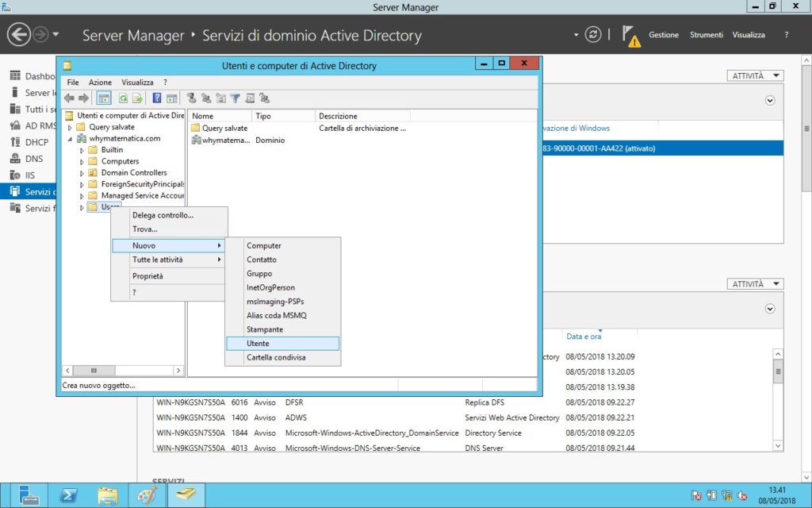Open Windows PowerShell from the taskbar
812x508 pixels.
[68, 495]
